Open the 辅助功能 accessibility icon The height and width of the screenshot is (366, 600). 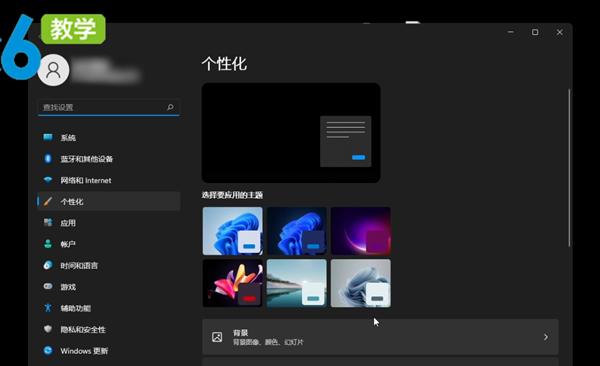click(48, 307)
